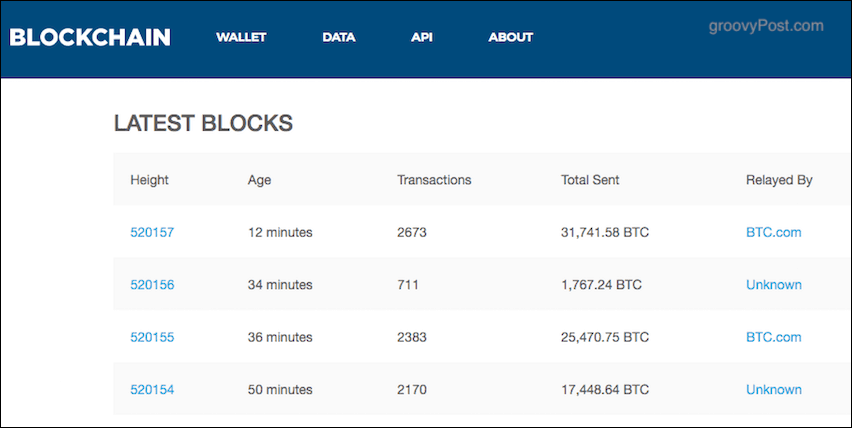Screen dimensions: 852x428
Task: Click the Total Sent column header
Action: click(x=590, y=180)
